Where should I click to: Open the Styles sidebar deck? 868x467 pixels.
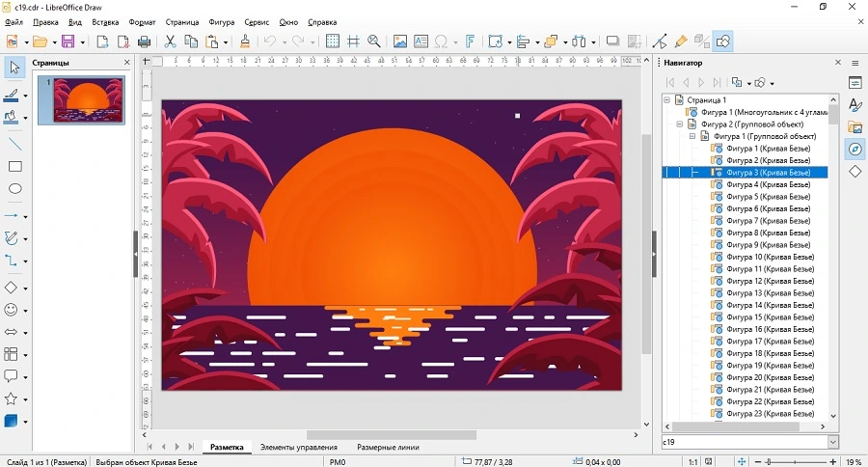point(855,105)
